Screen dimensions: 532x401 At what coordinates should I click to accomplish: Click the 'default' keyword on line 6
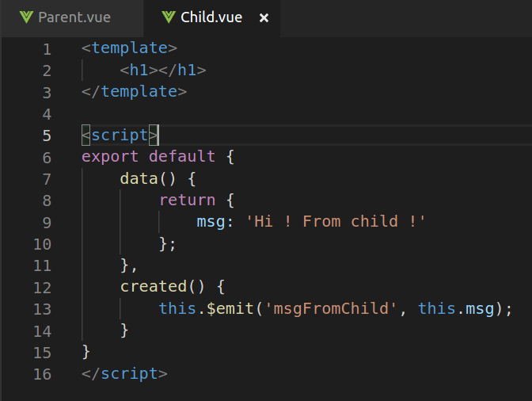pos(182,157)
